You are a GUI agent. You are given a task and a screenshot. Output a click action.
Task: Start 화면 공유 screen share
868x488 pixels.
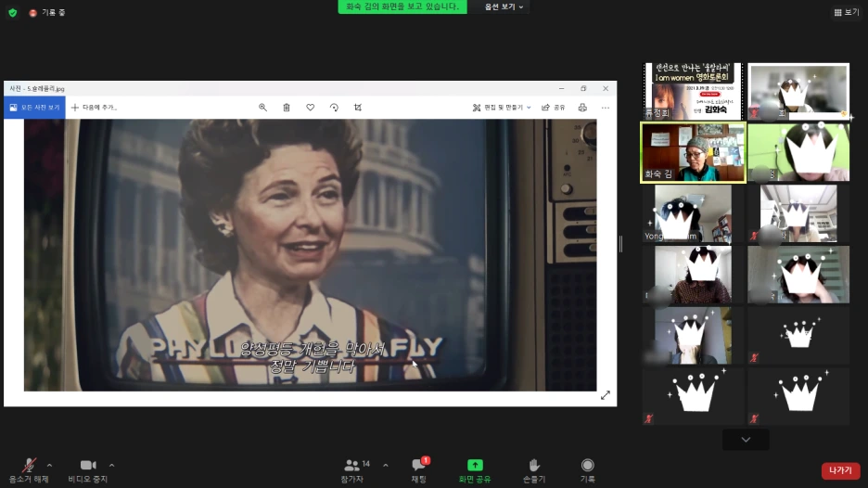pyautogui.click(x=475, y=470)
